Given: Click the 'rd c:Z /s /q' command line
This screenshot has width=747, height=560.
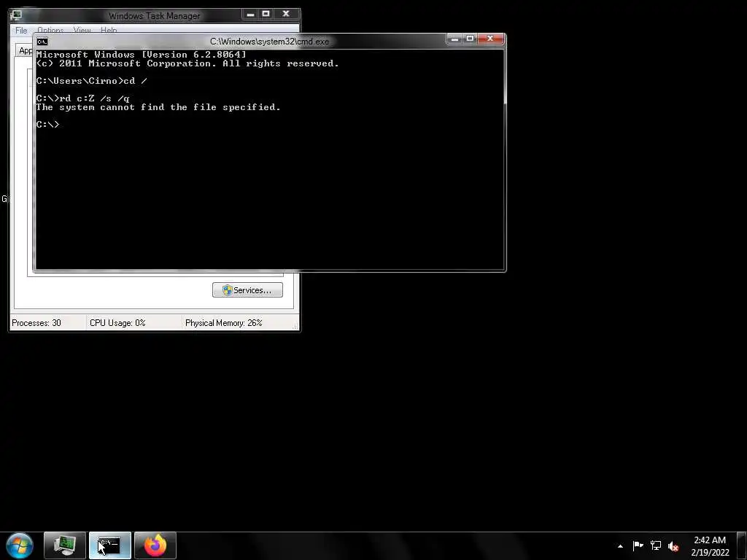Looking at the screenshot, I should (83, 98).
